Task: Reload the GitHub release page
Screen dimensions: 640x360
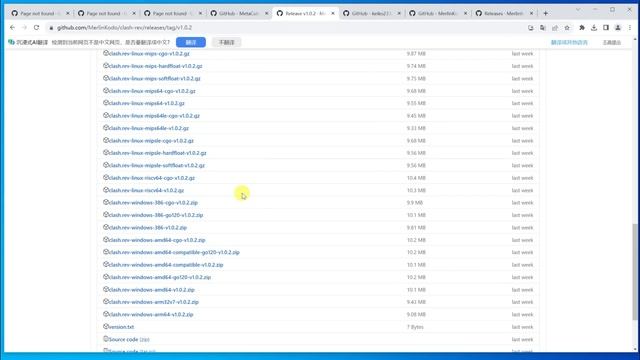Action: (36, 27)
